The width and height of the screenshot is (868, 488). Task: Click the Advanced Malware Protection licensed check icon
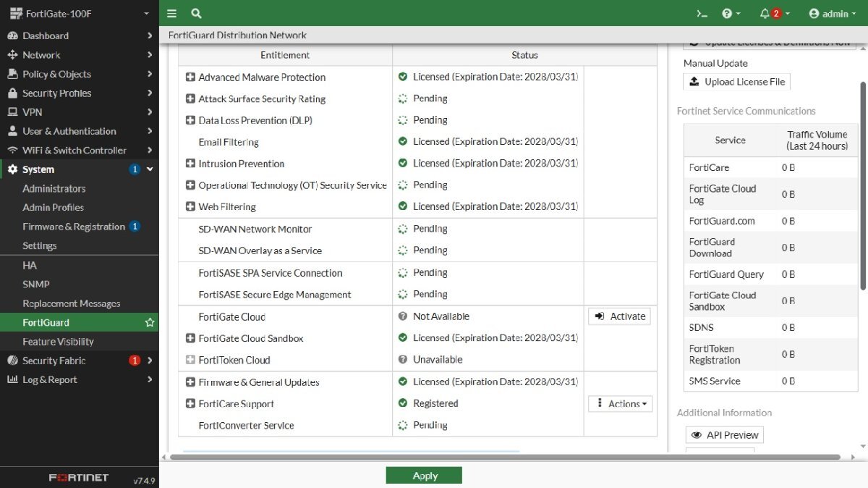coord(403,77)
